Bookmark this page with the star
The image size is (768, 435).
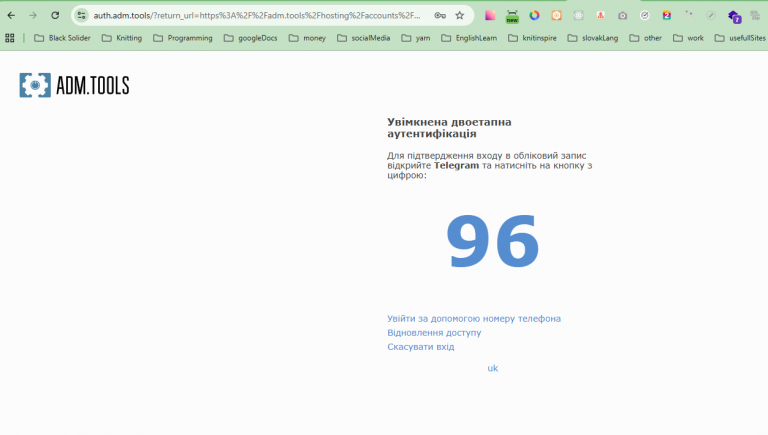click(x=459, y=16)
